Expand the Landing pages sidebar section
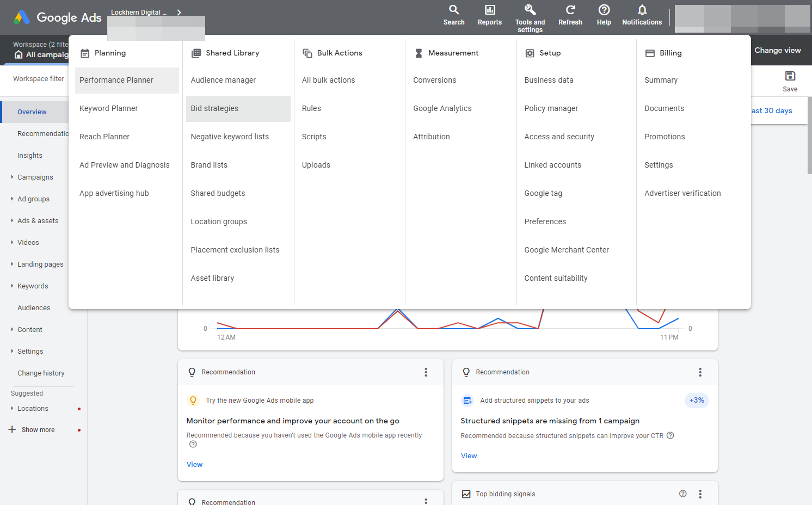Image resolution: width=812 pixels, height=505 pixels. [x=12, y=264]
